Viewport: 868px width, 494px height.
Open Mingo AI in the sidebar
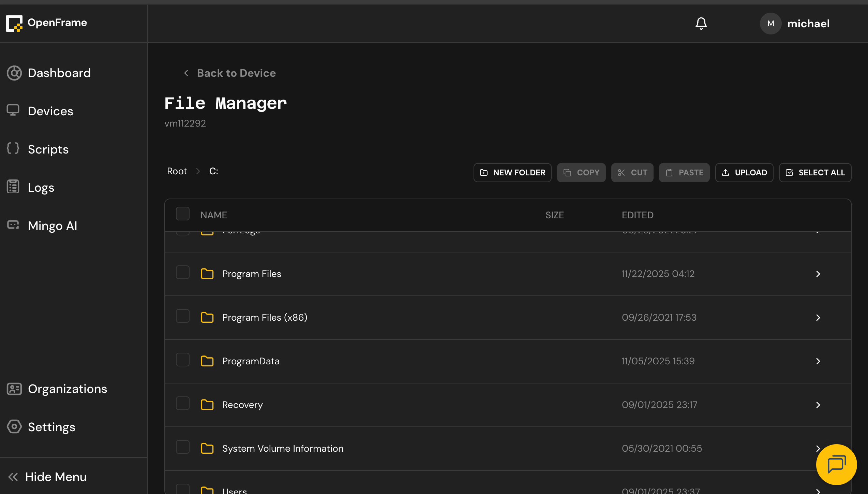[53, 226]
